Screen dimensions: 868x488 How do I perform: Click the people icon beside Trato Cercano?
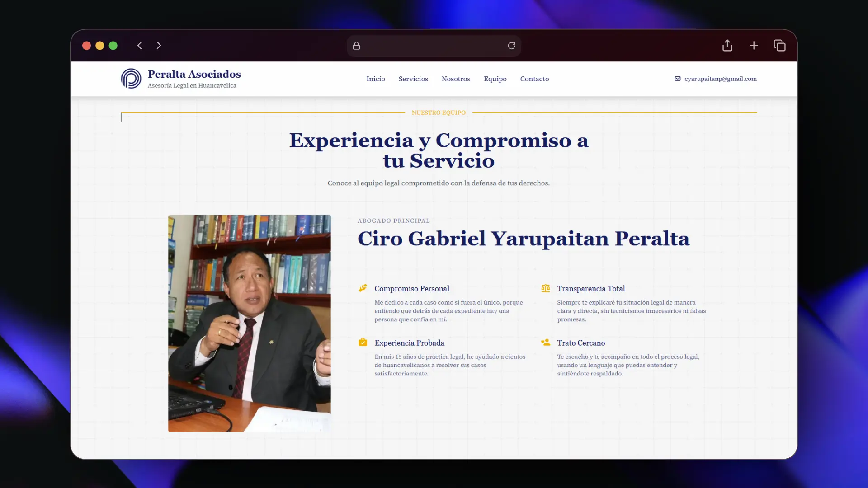coord(546,343)
